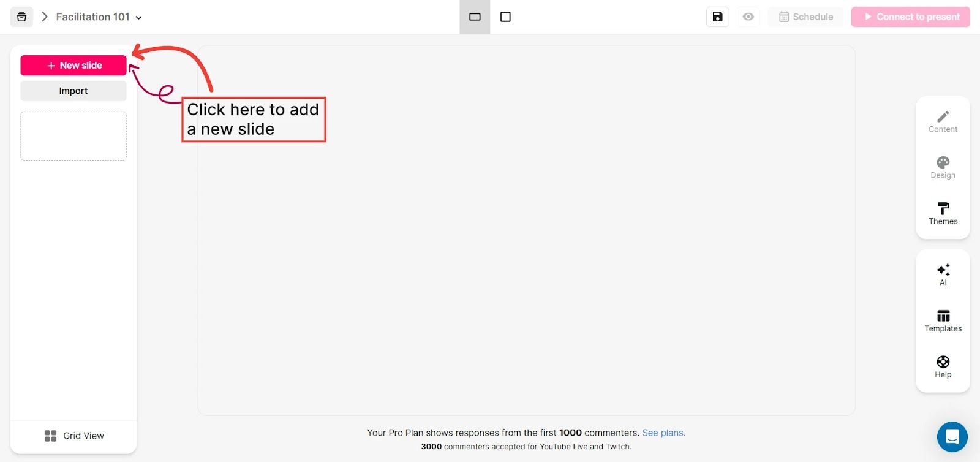Switch to widescreen aspect ratio

pyautogui.click(x=475, y=17)
